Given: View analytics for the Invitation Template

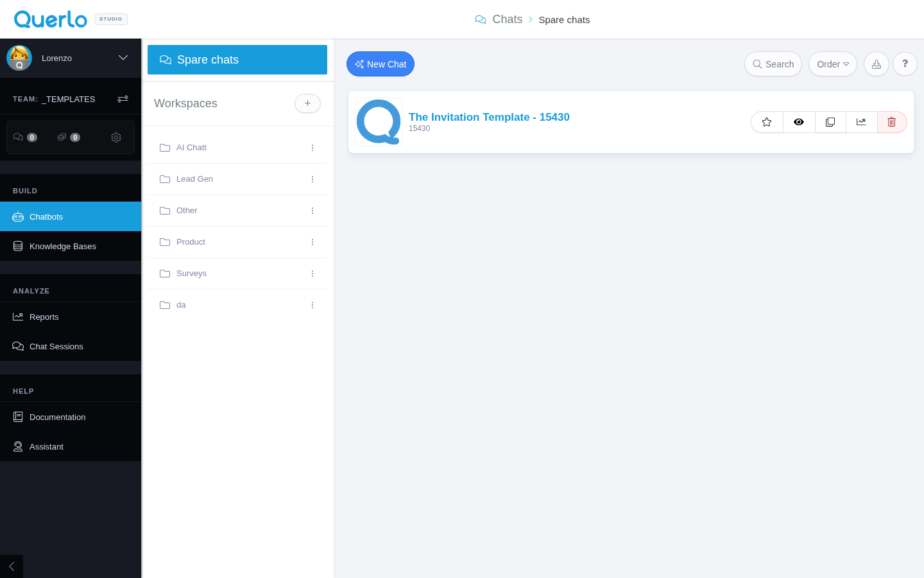Looking at the screenshot, I should click(x=861, y=122).
